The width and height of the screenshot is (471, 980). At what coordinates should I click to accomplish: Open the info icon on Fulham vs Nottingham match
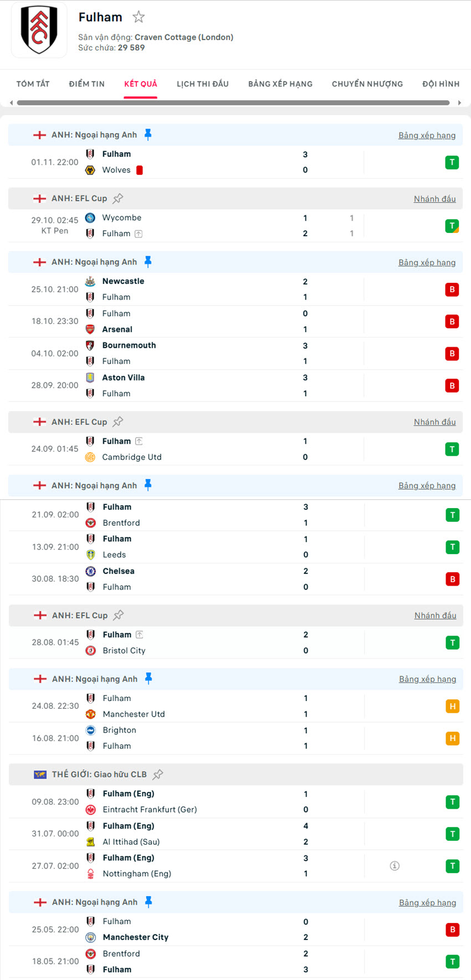(395, 865)
